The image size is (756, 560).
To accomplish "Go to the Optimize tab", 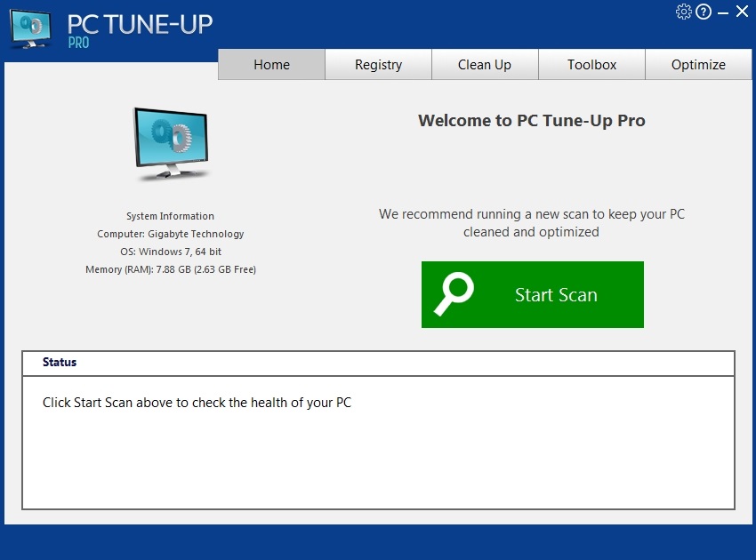I will [698, 64].
